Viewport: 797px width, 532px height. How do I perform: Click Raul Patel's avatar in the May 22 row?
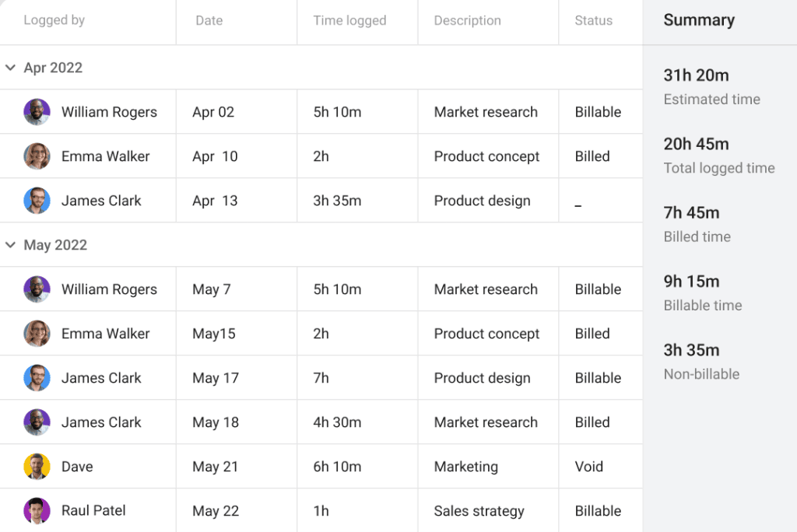tap(36, 510)
